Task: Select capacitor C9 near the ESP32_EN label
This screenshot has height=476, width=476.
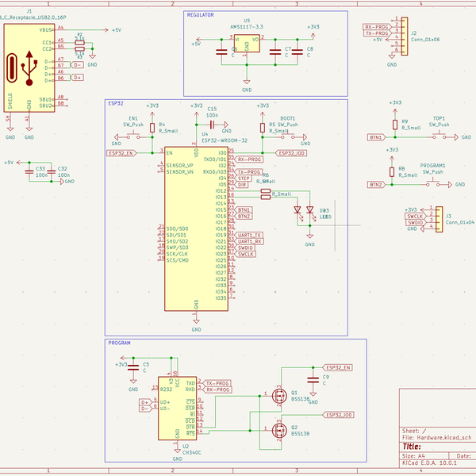Action: click(x=313, y=380)
